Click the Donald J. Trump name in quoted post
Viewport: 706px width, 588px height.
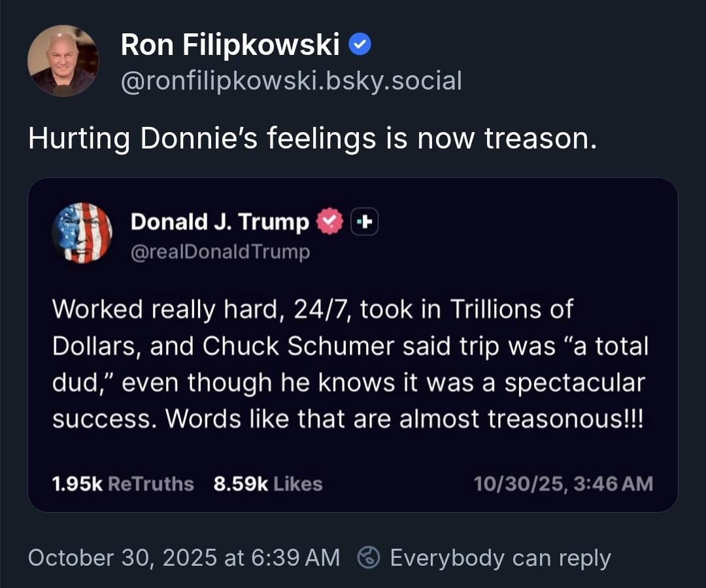coord(220,222)
